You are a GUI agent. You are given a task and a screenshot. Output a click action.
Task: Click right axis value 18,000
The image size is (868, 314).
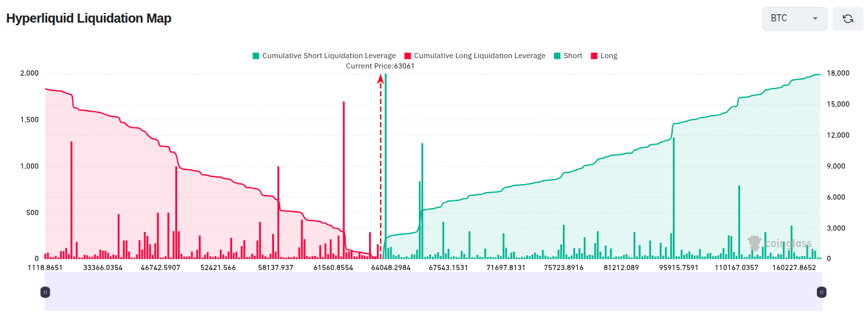(x=838, y=73)
